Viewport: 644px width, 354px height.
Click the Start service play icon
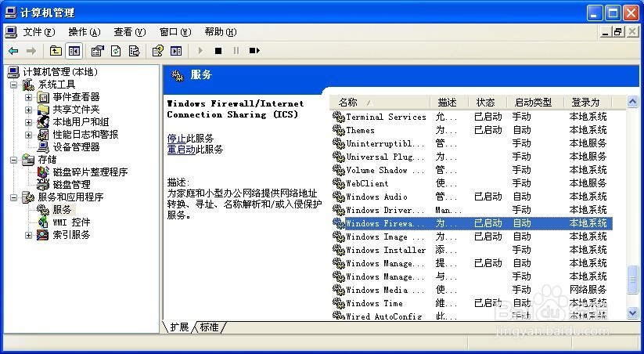(200, 51)
